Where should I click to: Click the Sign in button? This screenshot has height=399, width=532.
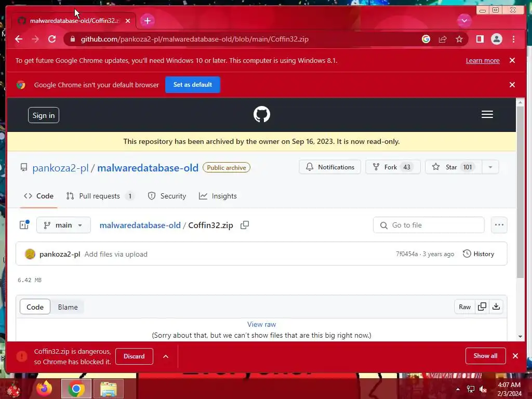pos(44,115)
